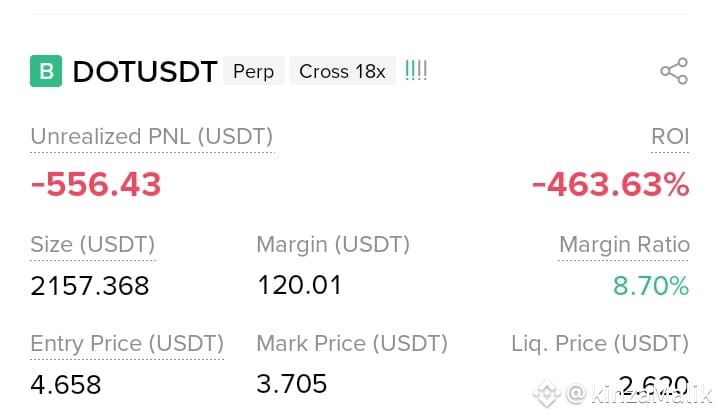Click the 120.01 margin value
Viewport: 720px width, 419px height.
coord(299,285)
